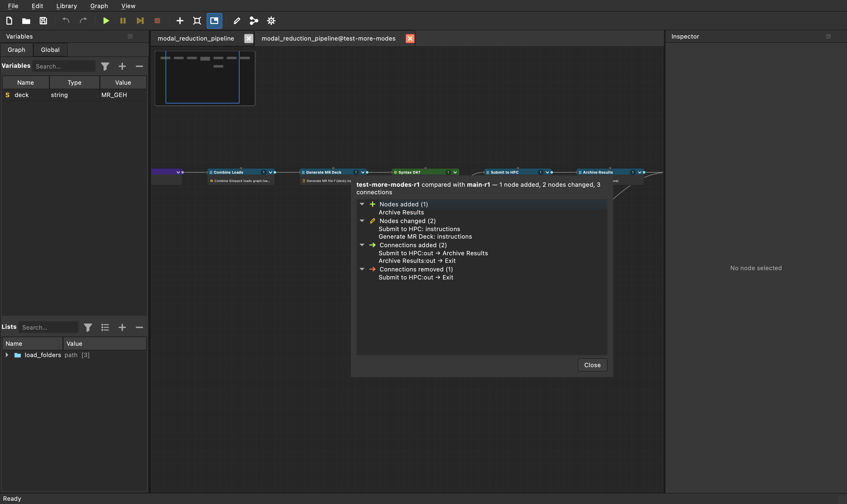Screen dimensions: 847x504
Task: Collapse the Nodes added group
Action: point(362,204)
